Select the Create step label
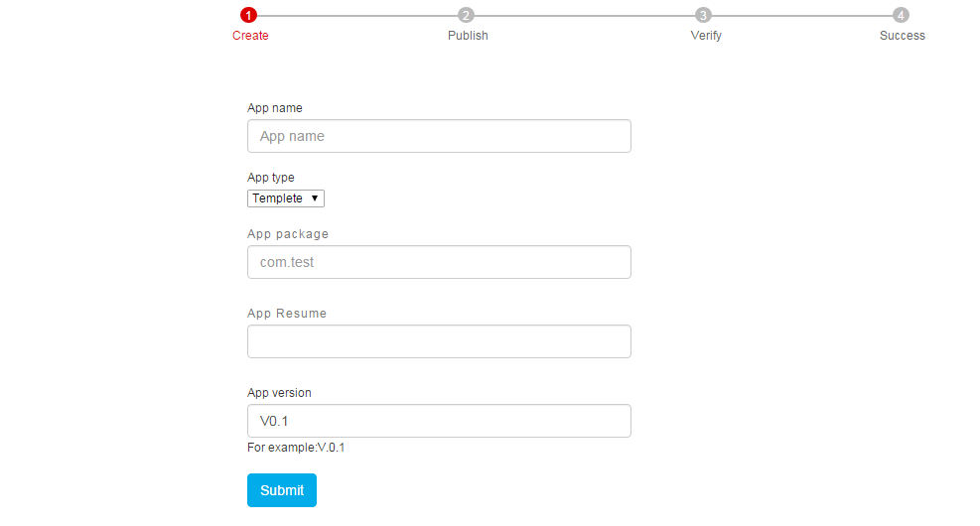Viewport: 980px width, 526px height. tap(250, 36)
